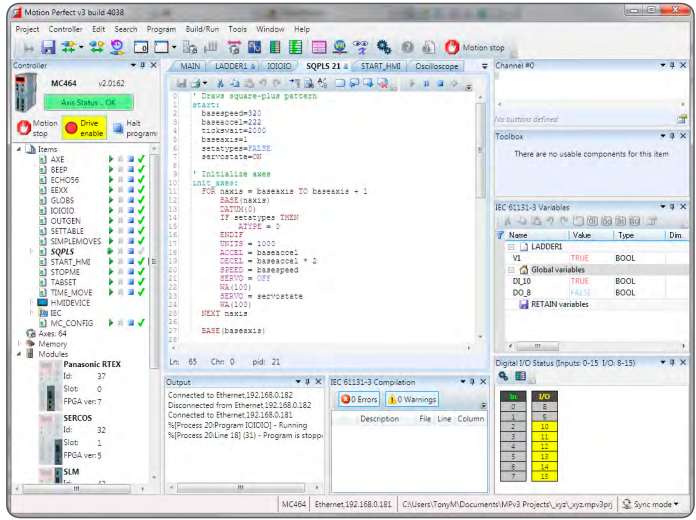Click the save project icon in main toolbar

click(x=48, y=47)
